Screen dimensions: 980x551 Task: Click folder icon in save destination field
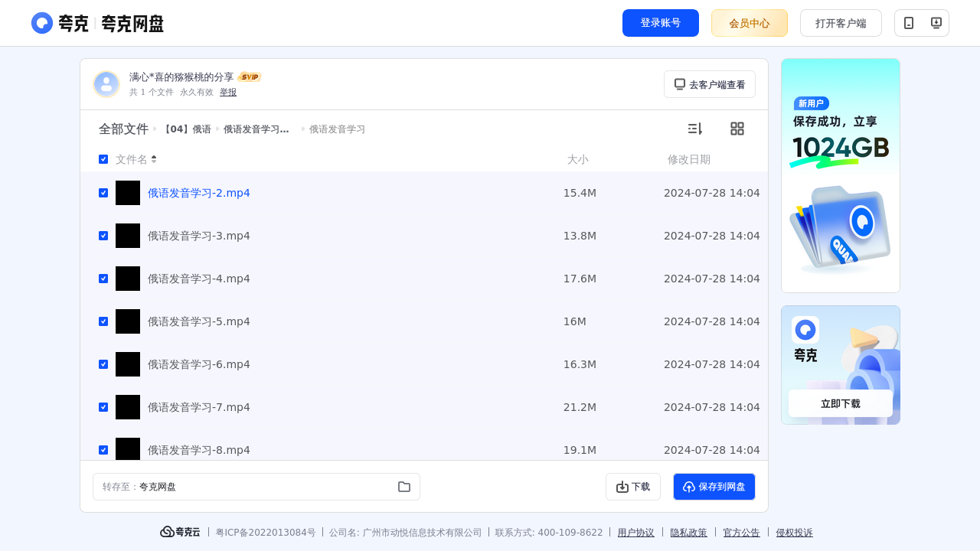404,487
